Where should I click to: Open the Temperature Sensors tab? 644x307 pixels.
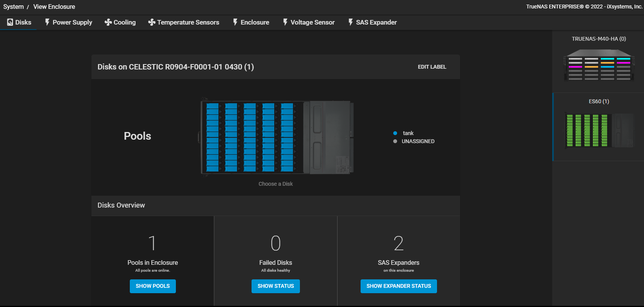pyautogui.click(x=188, y=22)
